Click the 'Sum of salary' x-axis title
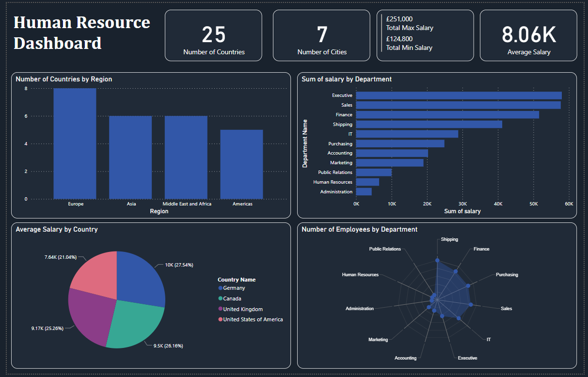The height and width of the screenshot is (377, 588). coord(462,211)
